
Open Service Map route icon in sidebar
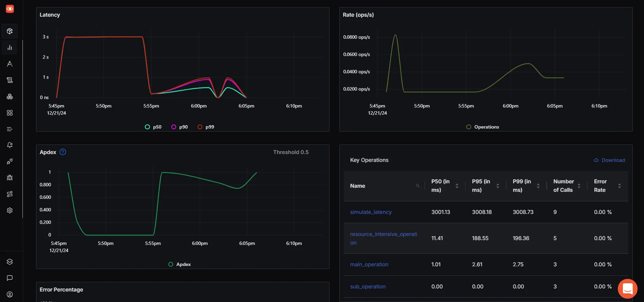10,194
